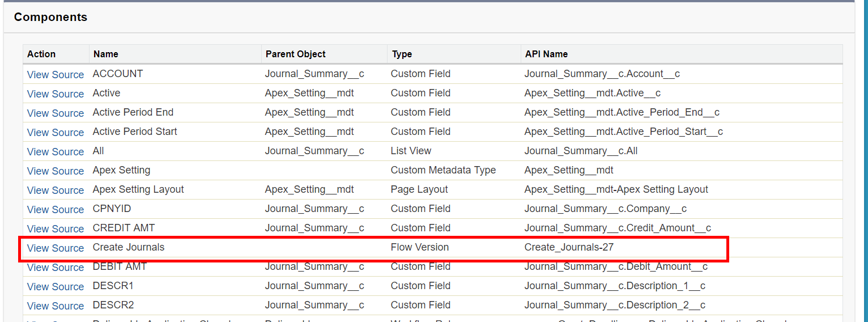The width and height of the screenshot is (868, 322).
Task: Click the Action column header
Action: (x=41, y=54)
